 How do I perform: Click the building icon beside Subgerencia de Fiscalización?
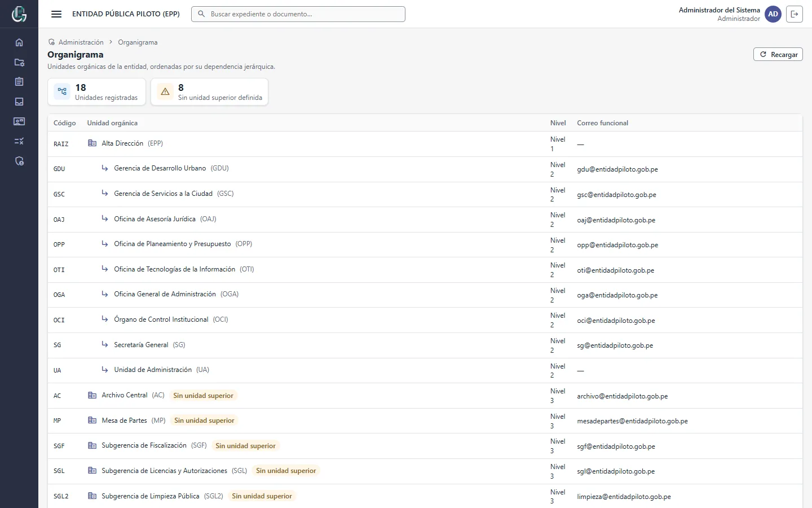tap(92, 445)
